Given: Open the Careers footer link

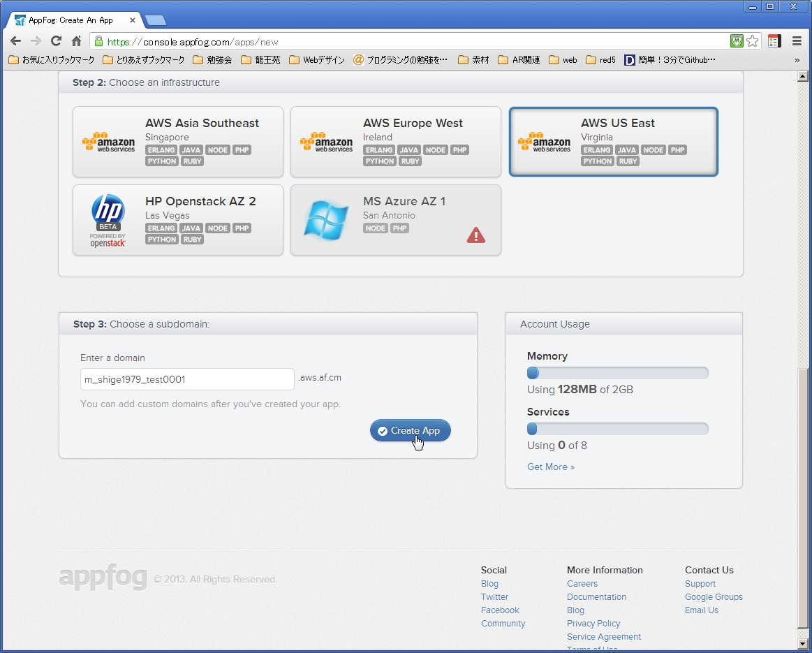Looking at the screenshot, I should point(582,584).
